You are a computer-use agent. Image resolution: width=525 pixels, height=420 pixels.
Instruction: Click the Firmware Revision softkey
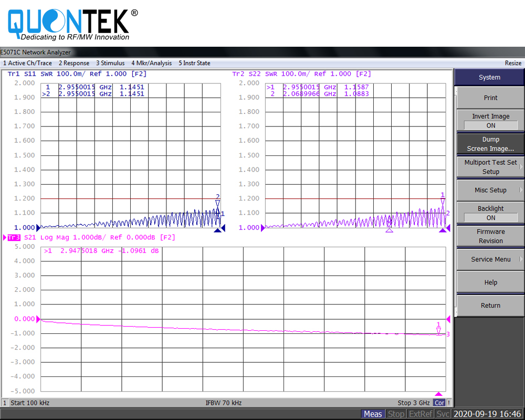click(490, 236)
